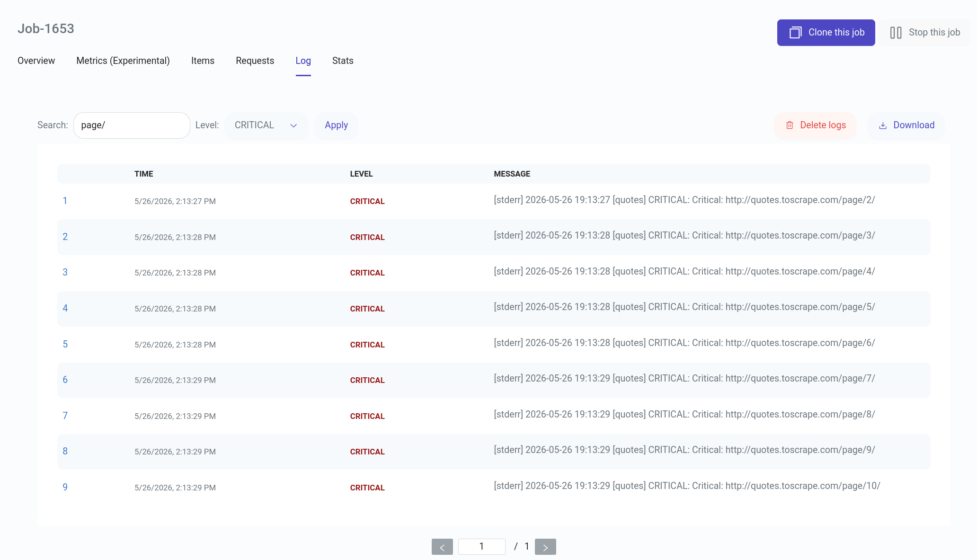Focus the Search input containing page/

tap(132, 125)
